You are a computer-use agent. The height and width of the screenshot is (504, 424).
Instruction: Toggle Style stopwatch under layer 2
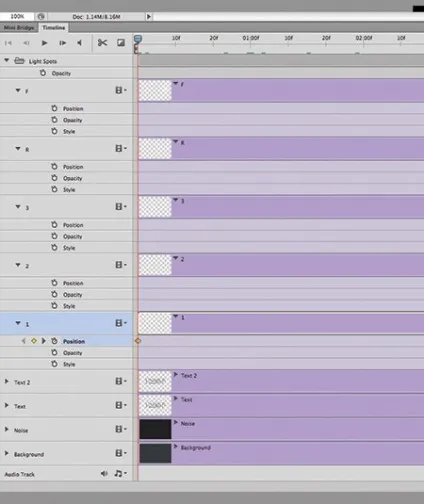click(54, 306)
